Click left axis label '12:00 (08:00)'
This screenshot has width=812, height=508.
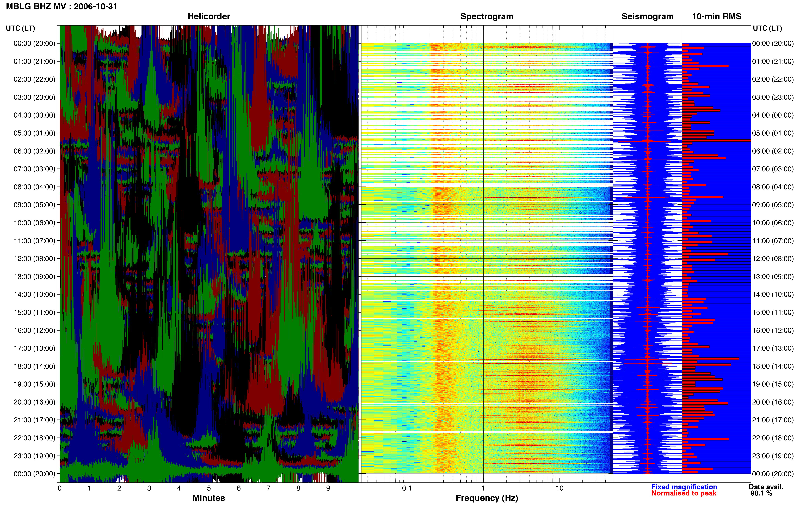pos(34,258)
